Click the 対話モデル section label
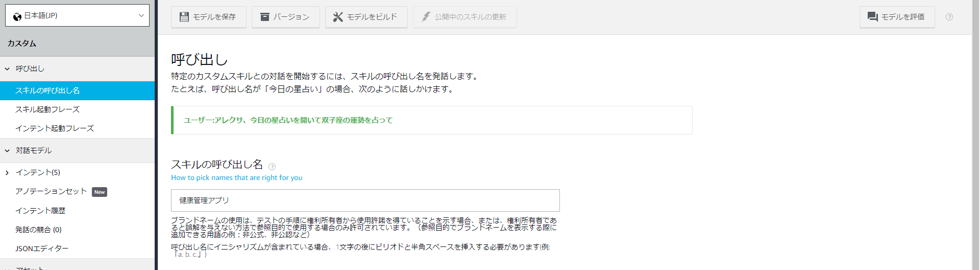The width and height of the screenshot is (980, 270). (x=34, y=150)
